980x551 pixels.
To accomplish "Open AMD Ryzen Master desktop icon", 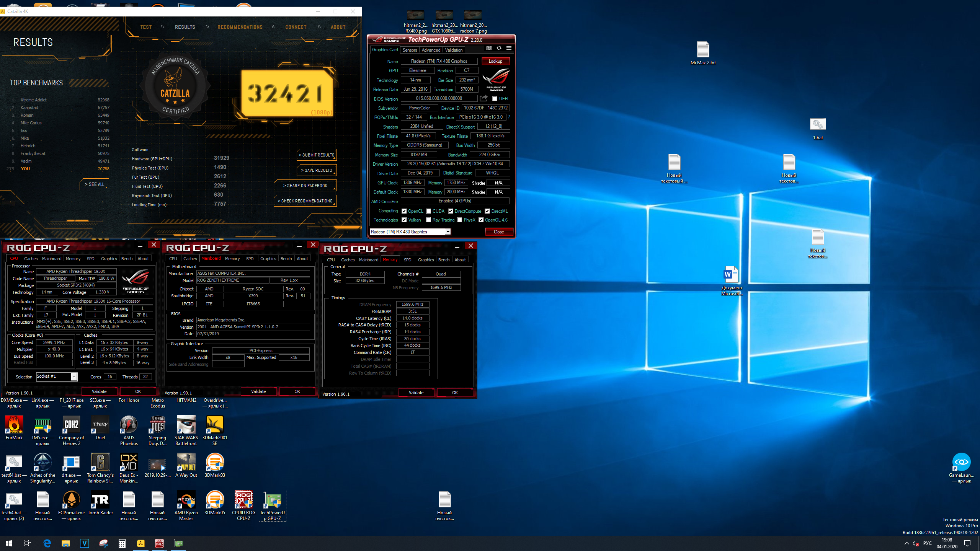I will (186, 506).
